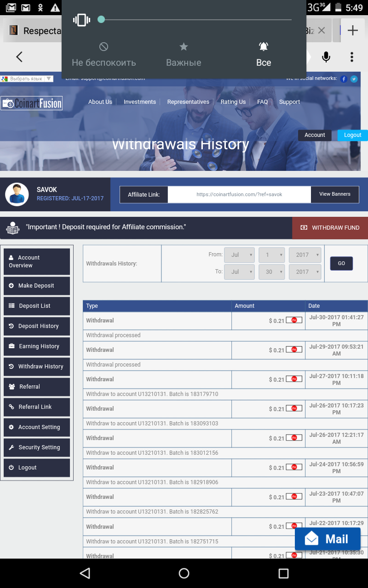Click the PM icon in Jul-27-2017 row

294,379
